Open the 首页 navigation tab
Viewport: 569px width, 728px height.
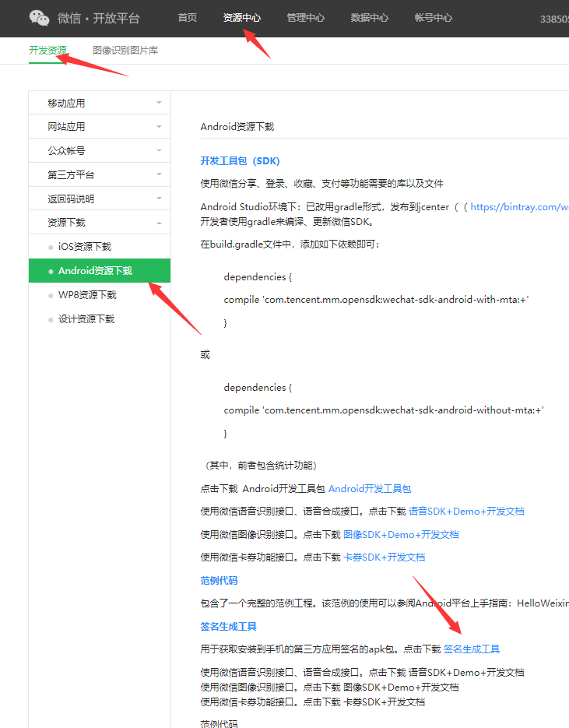pos(187,18)
